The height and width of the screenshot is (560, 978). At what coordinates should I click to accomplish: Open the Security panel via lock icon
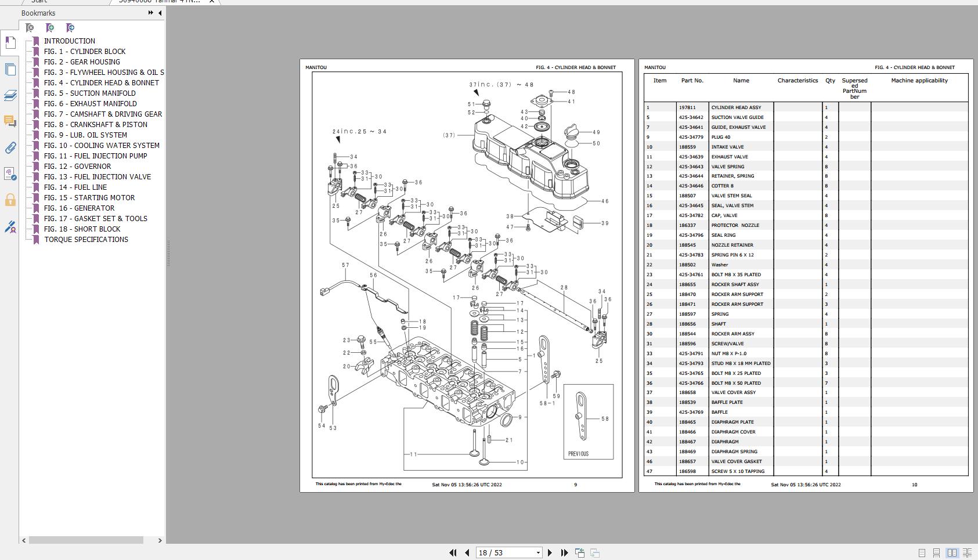pos(10,200)
